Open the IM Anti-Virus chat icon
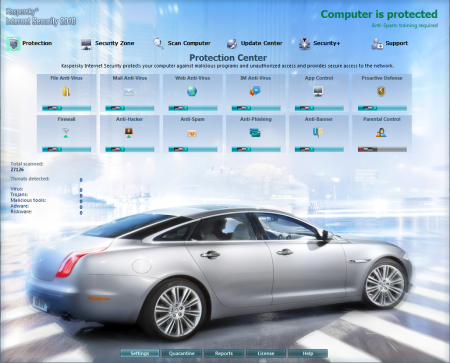The image size is (450, 363). click(255, 91)
